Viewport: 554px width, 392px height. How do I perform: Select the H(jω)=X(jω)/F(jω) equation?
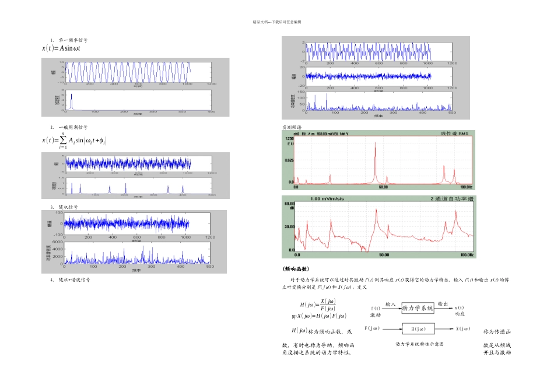[x=318, y=304]
